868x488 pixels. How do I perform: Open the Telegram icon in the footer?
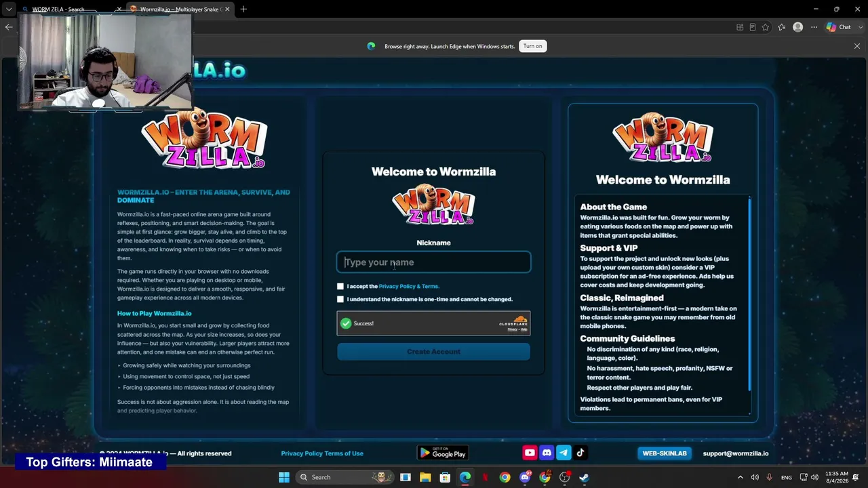(x=564, y=453)
